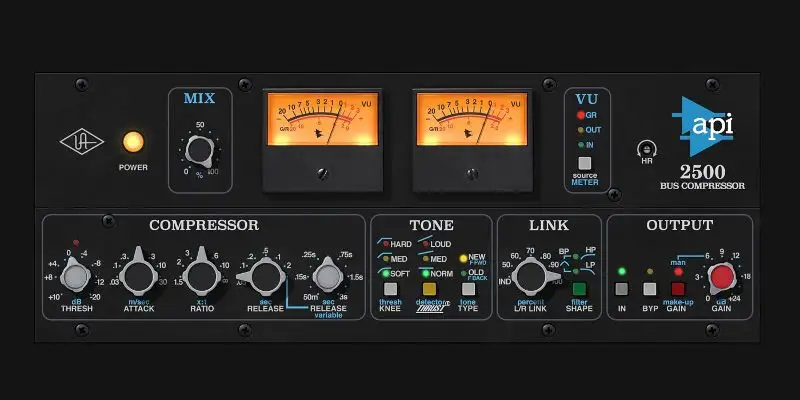Toggle the amber Power light

point(131,143)
